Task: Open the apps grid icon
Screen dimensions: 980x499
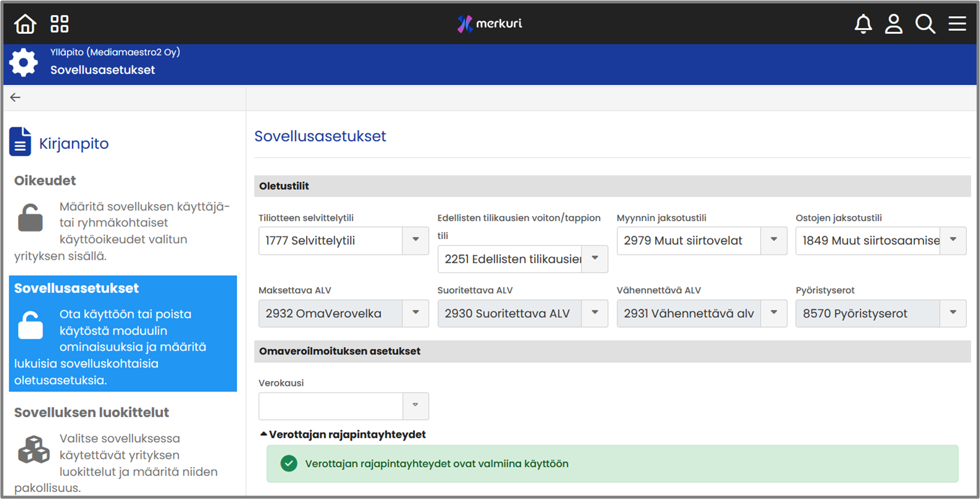Action: tap(59, 23)
